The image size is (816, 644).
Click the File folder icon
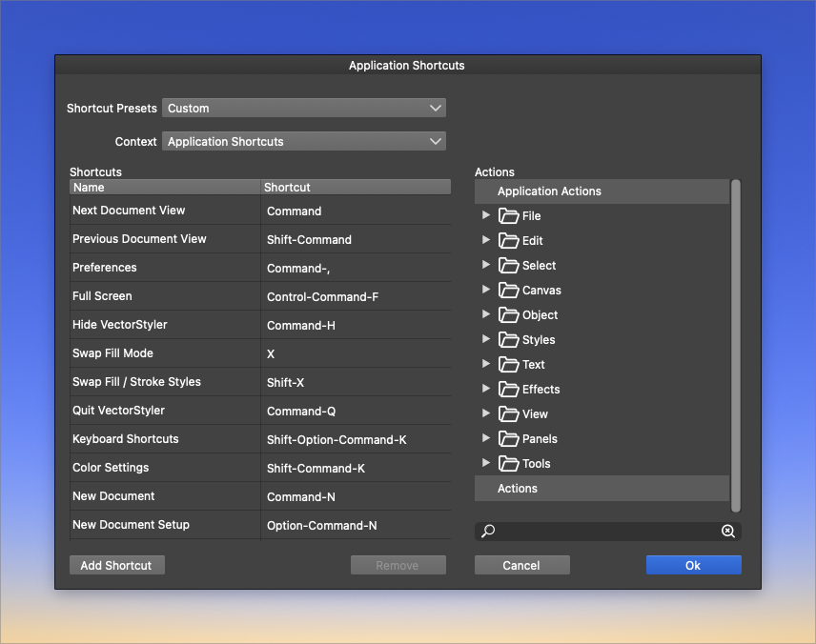tap(508, 216)
